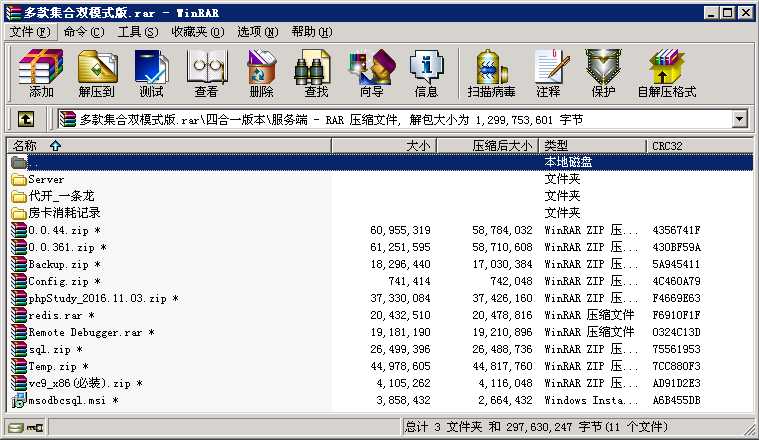The height and width of the screenshot is (440, 759).
Task: Click size value 18,296,440
Action: click(x=400, y=264)
